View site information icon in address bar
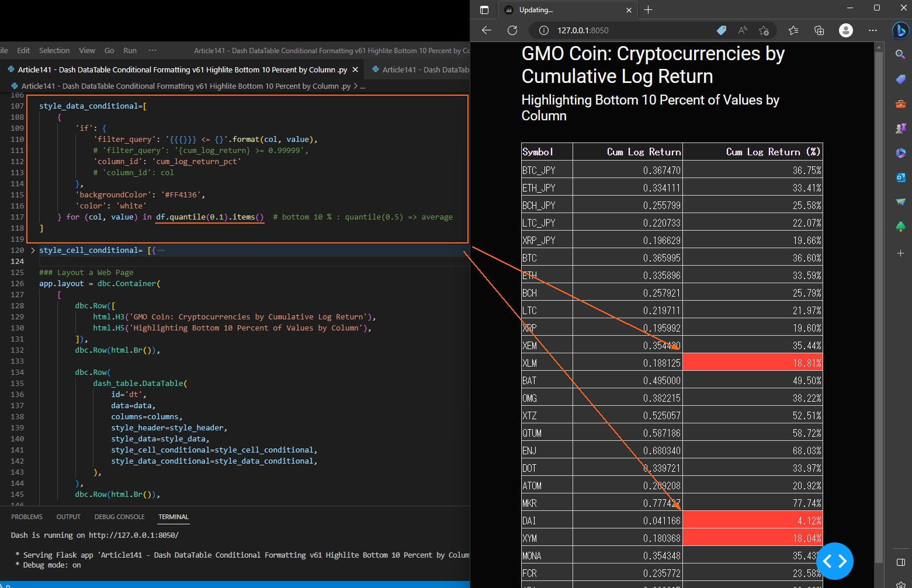The height and width of the screenshot is (588, 912). pyautogui.click(x=543, y=30)
